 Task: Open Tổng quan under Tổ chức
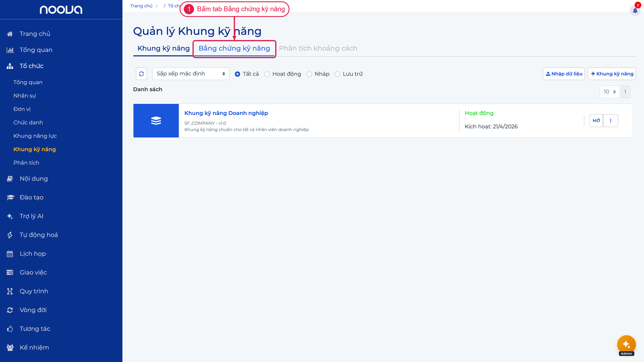pos(28,82)
